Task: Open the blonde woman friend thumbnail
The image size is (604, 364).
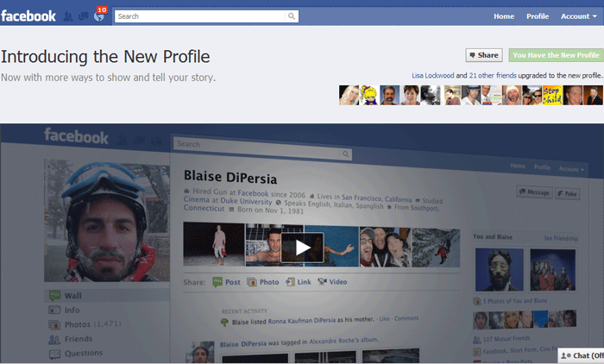Action: [x=349, y=95]
